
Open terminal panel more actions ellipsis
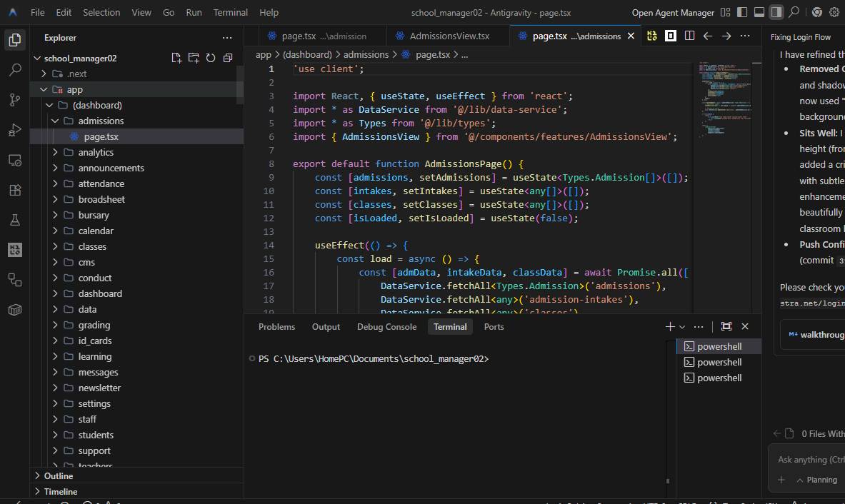(x=699, y=326)
